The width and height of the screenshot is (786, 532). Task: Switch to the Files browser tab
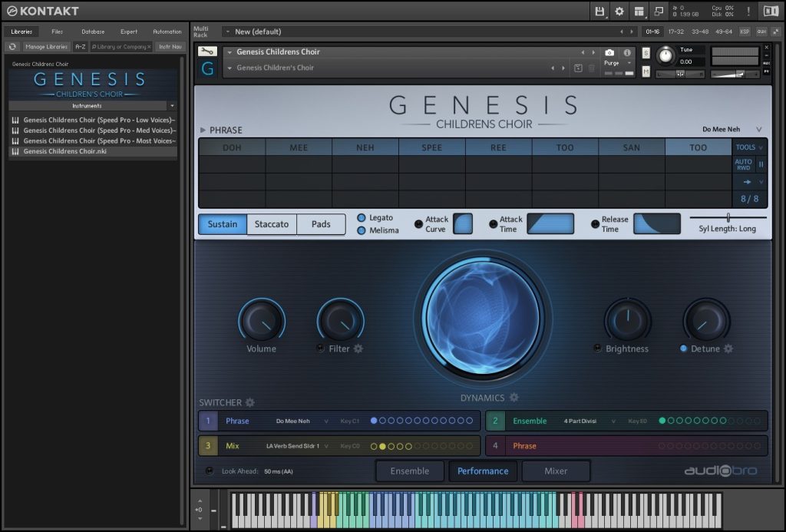[x=58, y=31]
